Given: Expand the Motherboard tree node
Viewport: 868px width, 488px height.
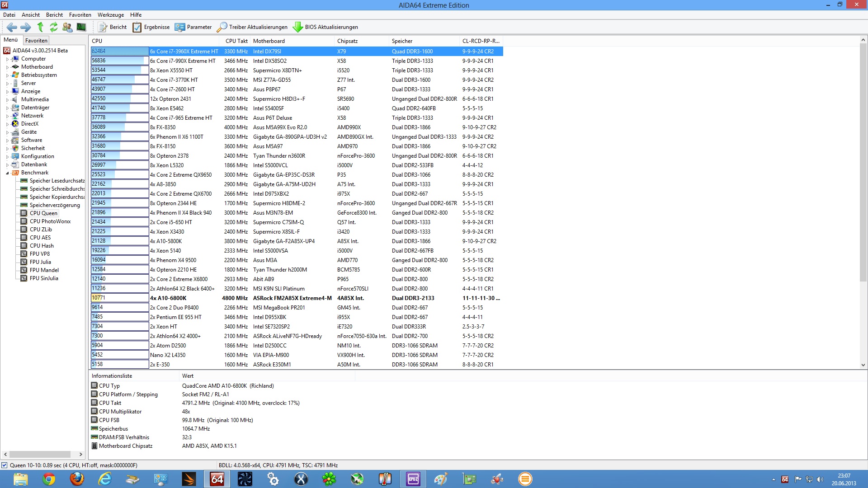Looking at the screenshot, I should (x=7, y=67).
